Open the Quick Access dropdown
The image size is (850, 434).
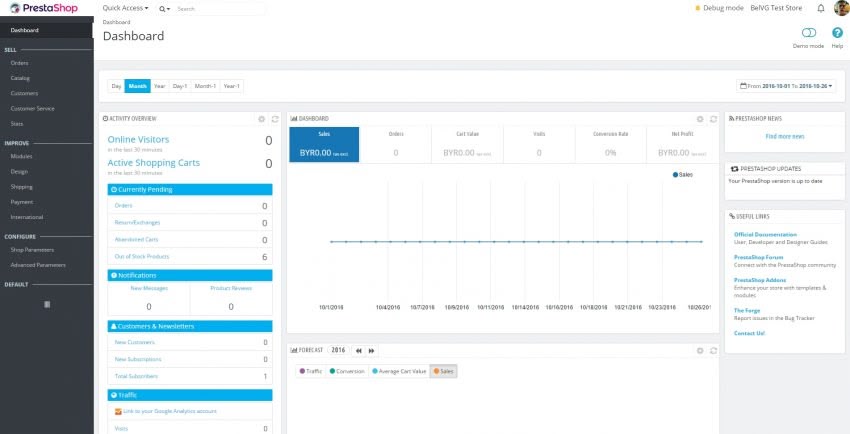125,8
